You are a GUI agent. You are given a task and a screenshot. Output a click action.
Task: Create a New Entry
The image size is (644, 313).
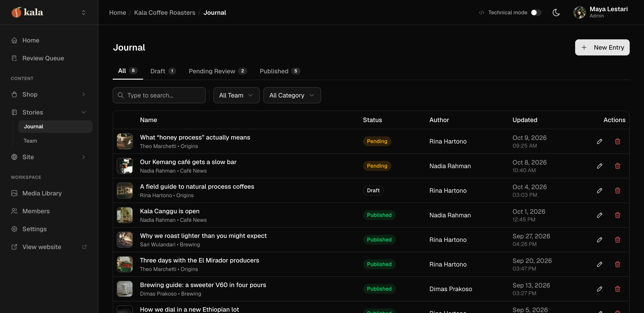click(x=602, y=47)
